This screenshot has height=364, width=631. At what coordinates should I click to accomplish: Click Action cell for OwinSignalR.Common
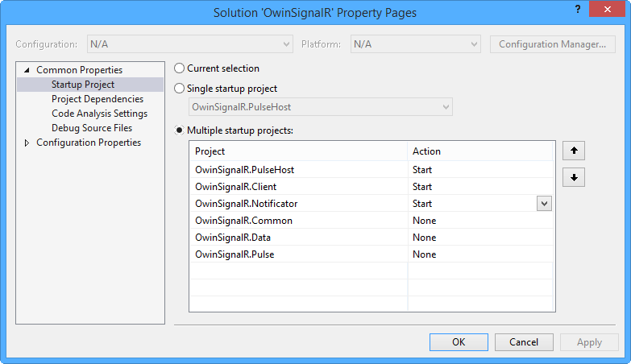(x=480, y=221)
